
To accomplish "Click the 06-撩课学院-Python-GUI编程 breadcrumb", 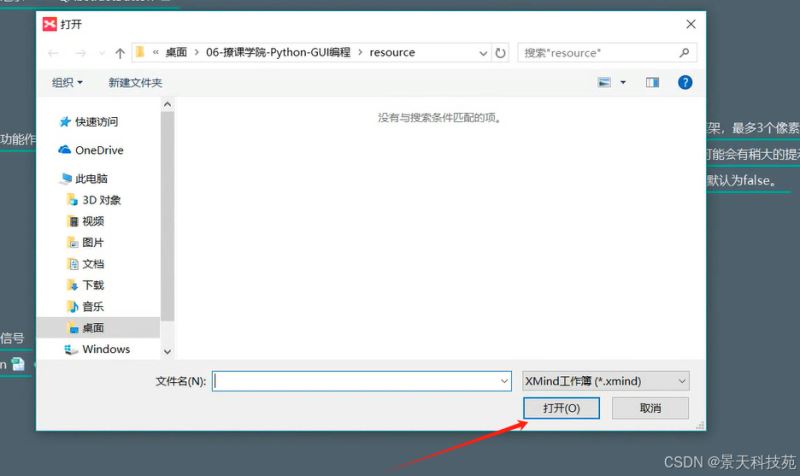I will 278,53.
